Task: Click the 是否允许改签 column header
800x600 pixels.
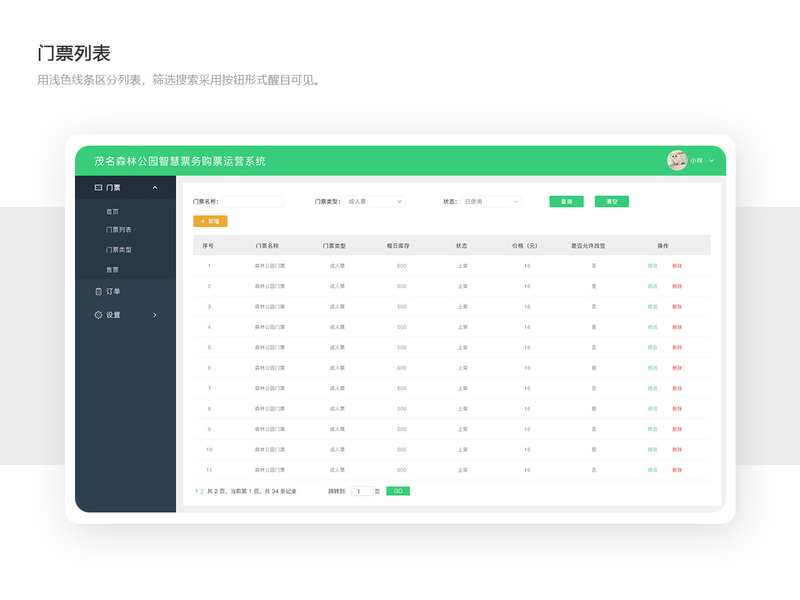Action: pos(588,245)
